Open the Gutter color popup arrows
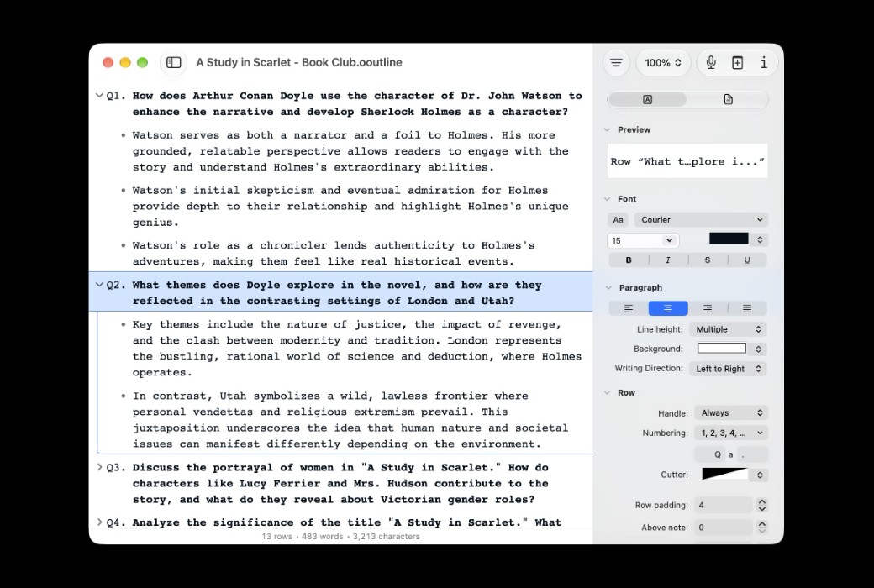874x588 pixels. [x=759, y=475]
